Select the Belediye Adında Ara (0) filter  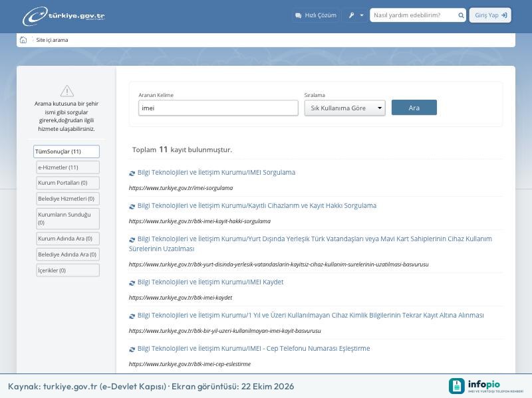(68, 254)
